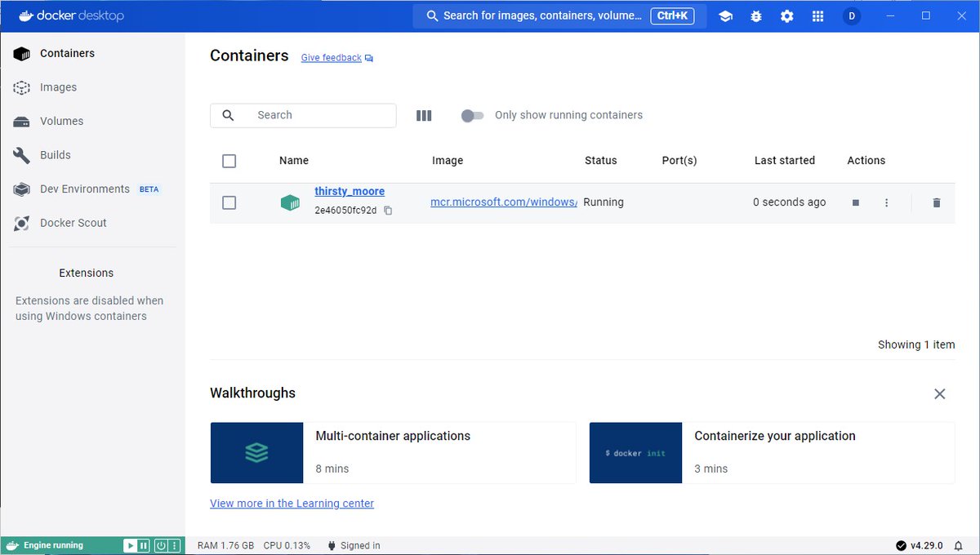
Task: Click the Ctrl+K shortcut badge
Action: [672, 16]
